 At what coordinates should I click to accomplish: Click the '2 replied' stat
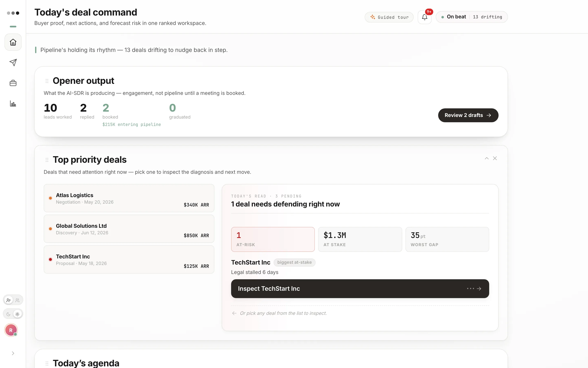click(87, 111)
